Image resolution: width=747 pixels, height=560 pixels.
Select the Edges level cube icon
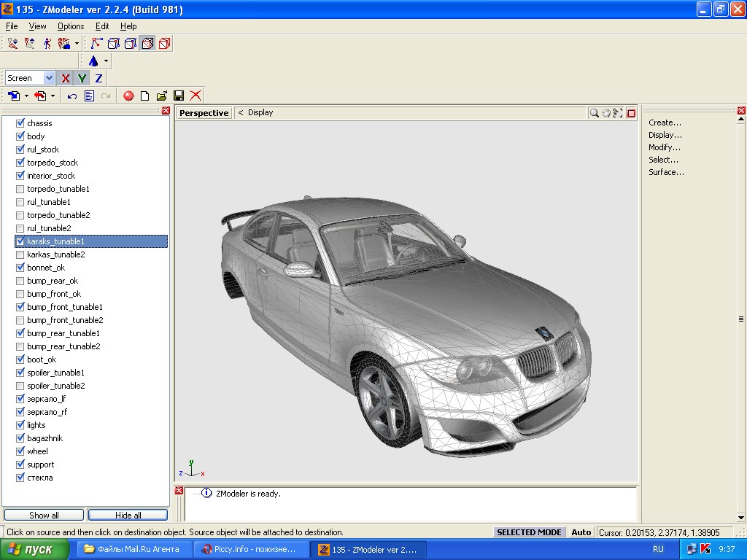[x=113, y=43]
